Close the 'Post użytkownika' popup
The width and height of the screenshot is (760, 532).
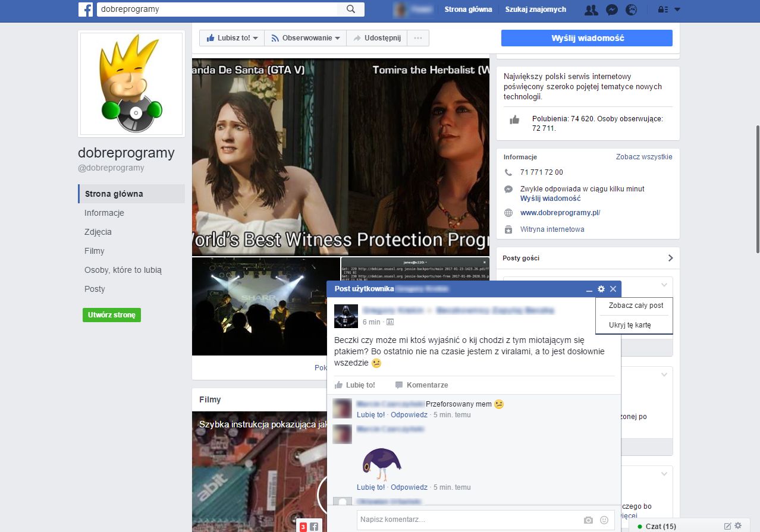613,289
